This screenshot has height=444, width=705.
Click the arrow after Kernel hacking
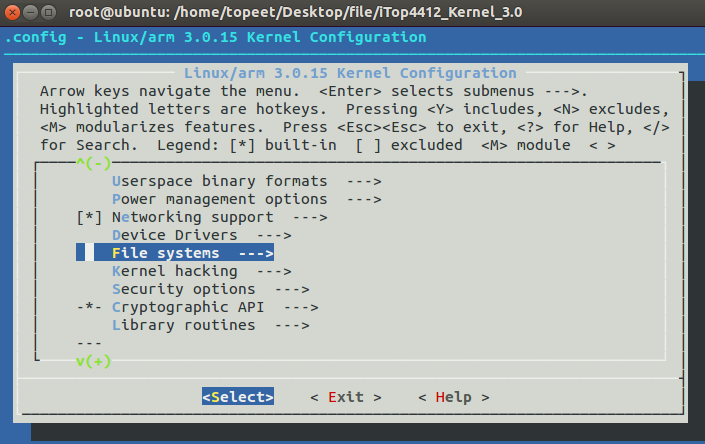click(x=274, y=271)
